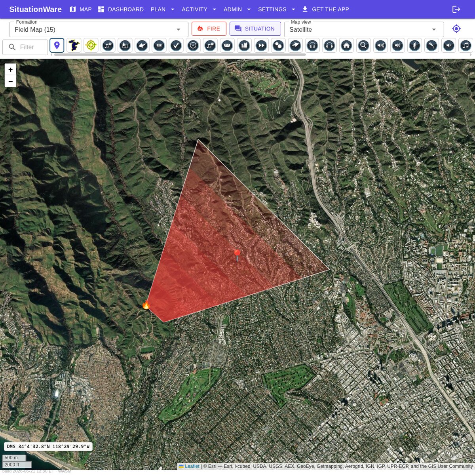Image resolution: width=475 pixels, height=476 pixels.
Task: Click the logout icon in header
Action: pyautogui.click(x=456, y=9)
